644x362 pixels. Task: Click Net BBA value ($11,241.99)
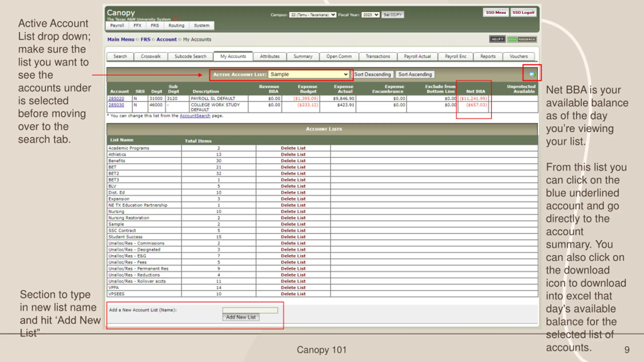click(x=473, y=98)
